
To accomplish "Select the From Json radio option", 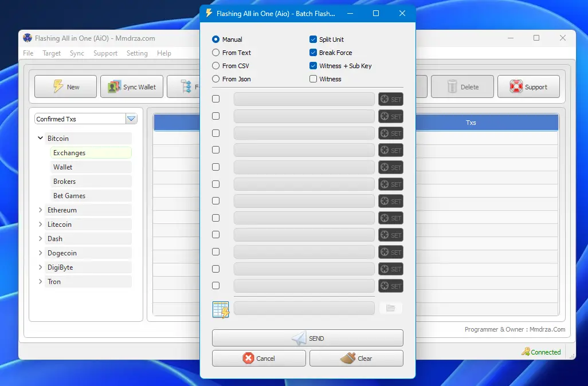I will [x=215, y=78].
